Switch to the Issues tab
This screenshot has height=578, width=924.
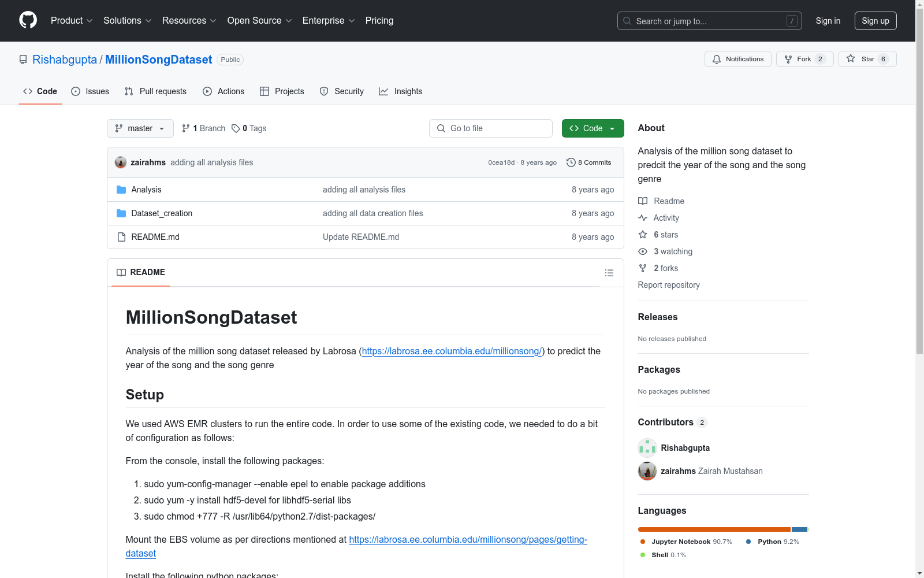pyautogui.click(x=90, y=91)
